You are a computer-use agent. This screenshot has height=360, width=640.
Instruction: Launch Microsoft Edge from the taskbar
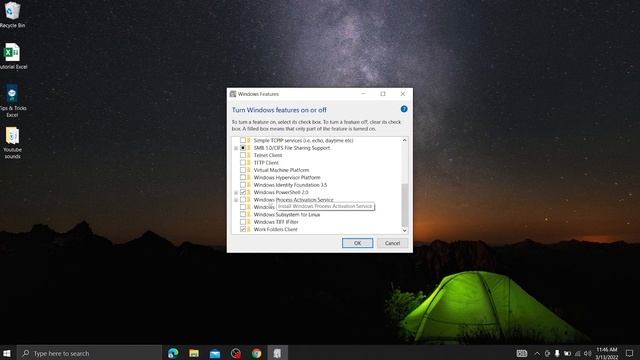pyautogui.click(x=173, y=353)
